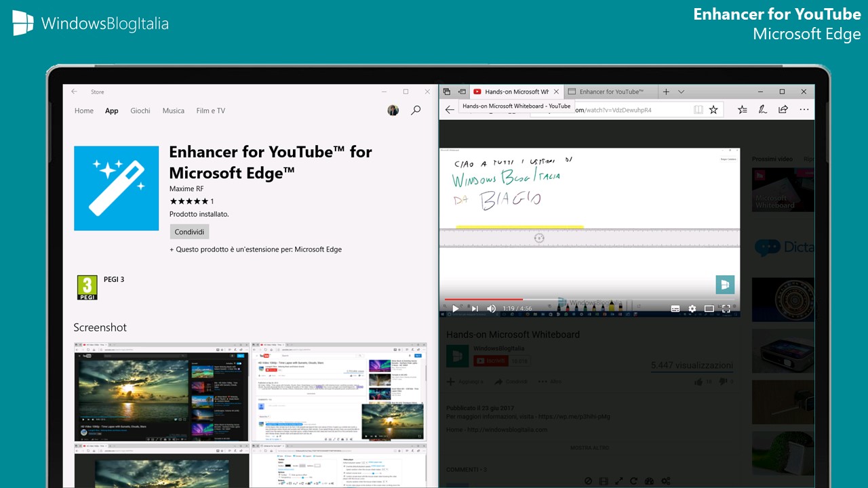
Task: Toggle theater mode on the YouTube player
Action: 709,308
